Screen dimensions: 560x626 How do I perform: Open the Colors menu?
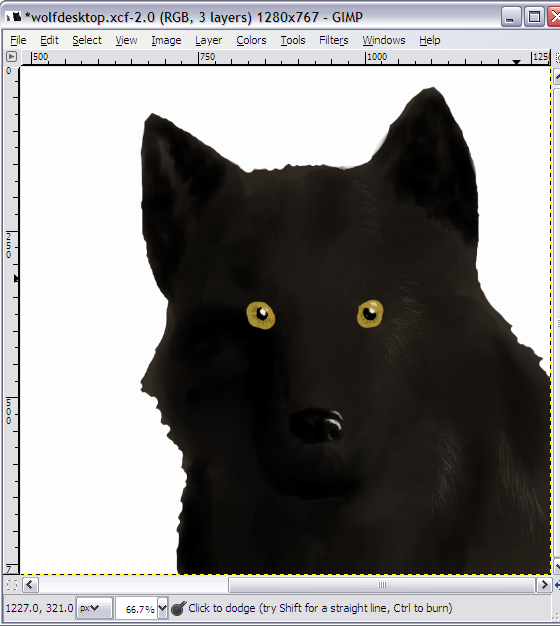pyautogui.click(x=251, y=40)
